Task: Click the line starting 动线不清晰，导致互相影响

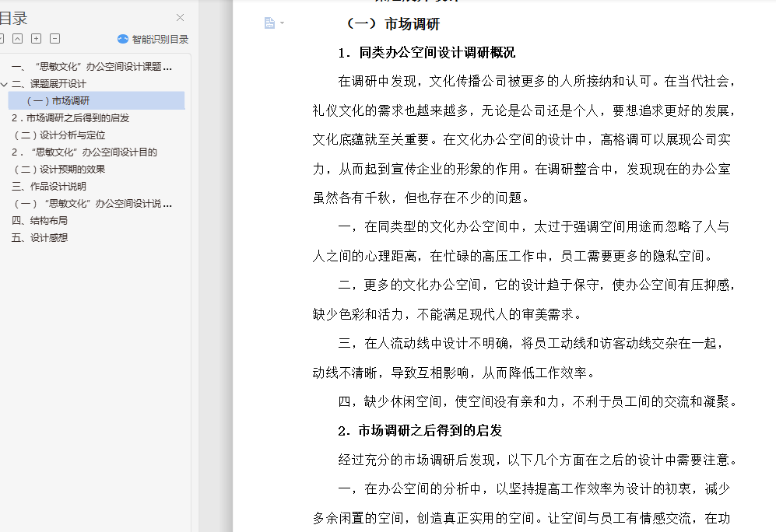Action: click(455, 373)
